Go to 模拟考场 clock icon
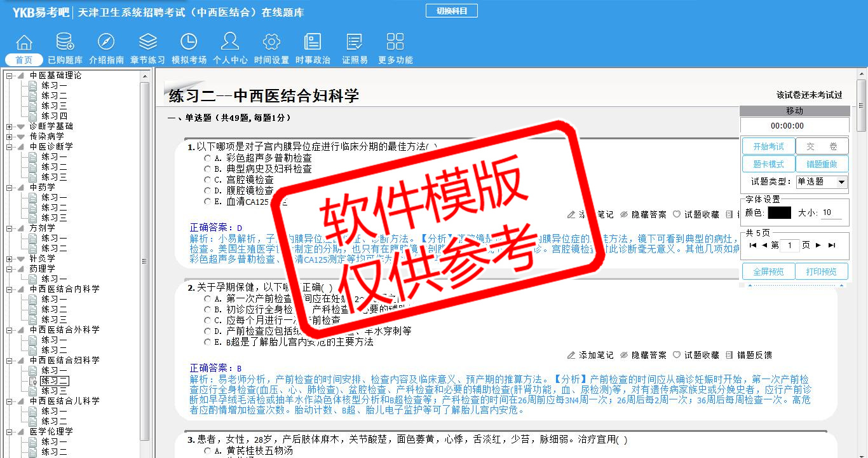 tap(189, 43)
